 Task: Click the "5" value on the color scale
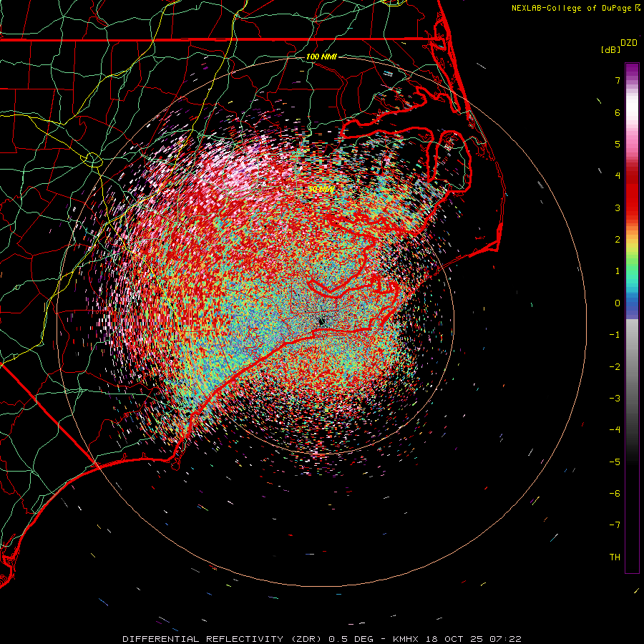point(618,144)
